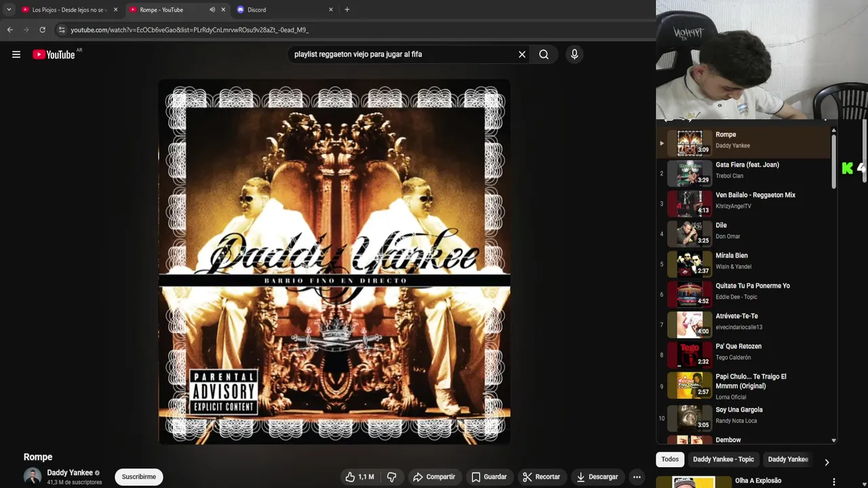Close the Los Piojos tab
Screen dimensions: 868x488
click(x=115, y=9)
